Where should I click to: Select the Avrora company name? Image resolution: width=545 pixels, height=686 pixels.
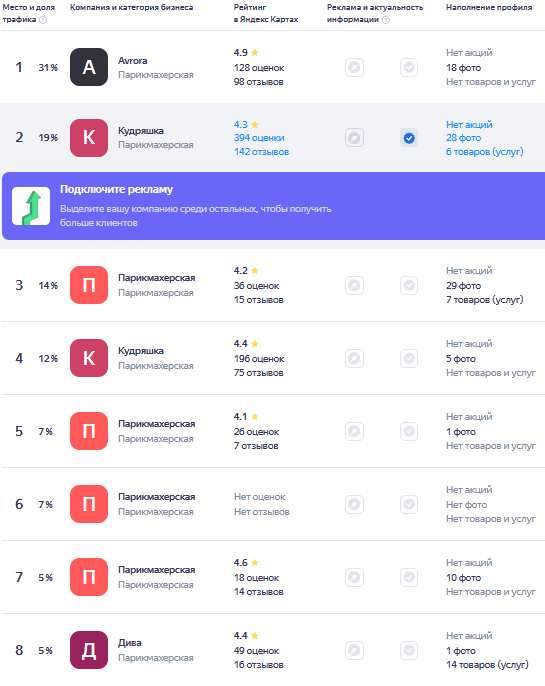(x=133, y=61)
